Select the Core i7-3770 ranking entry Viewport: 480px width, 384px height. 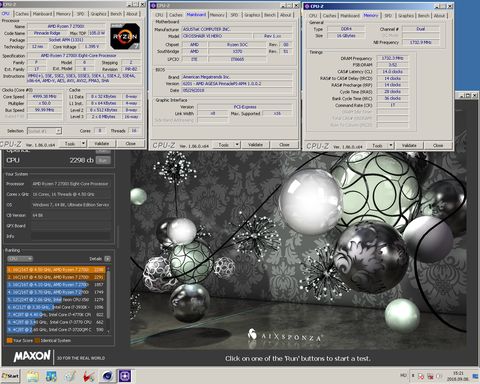pos(56,322)
